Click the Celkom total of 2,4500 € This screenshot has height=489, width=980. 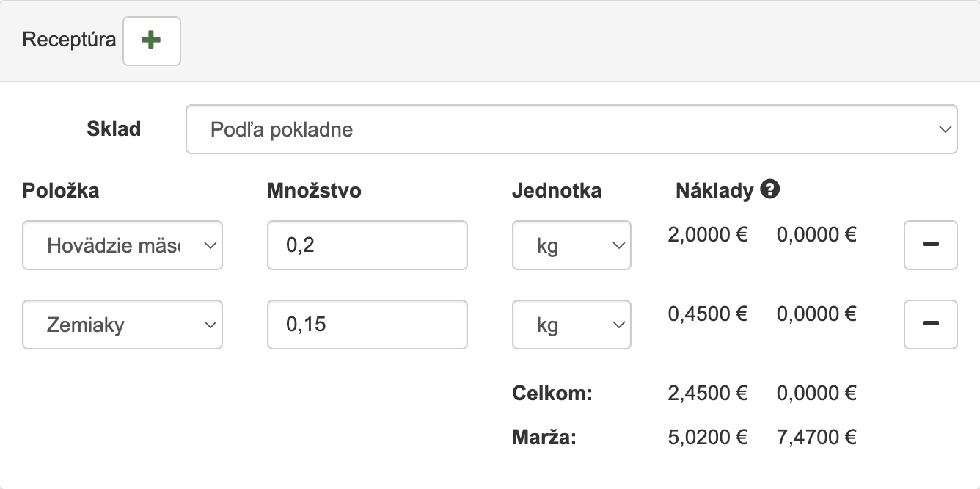[x=707, y=394]
